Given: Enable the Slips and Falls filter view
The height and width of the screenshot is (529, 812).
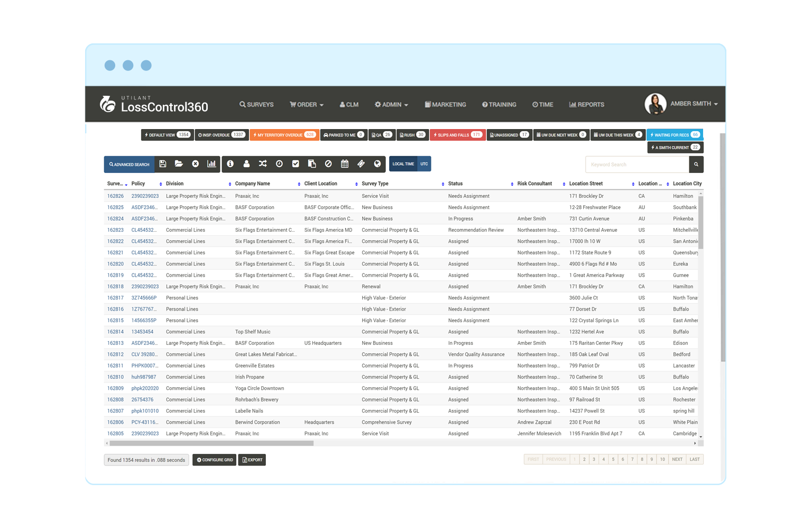Looking at the screenshot, I should [457, 134].
